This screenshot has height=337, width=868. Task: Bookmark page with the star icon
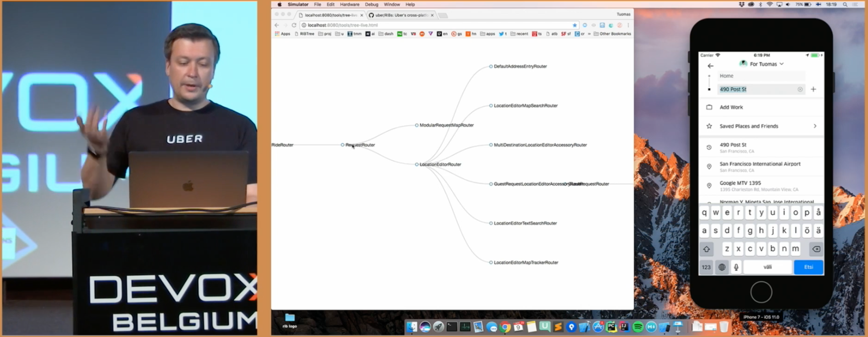(574, 25)
